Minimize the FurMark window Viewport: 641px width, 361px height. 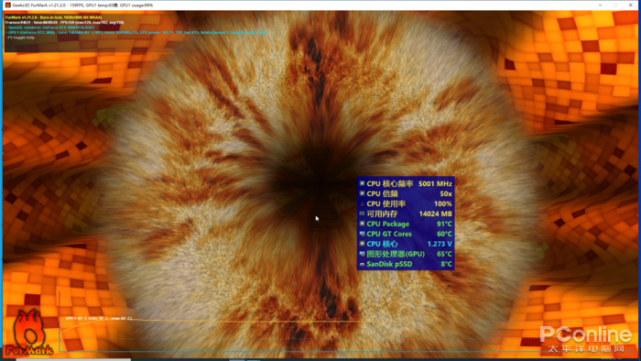point(600,5)
